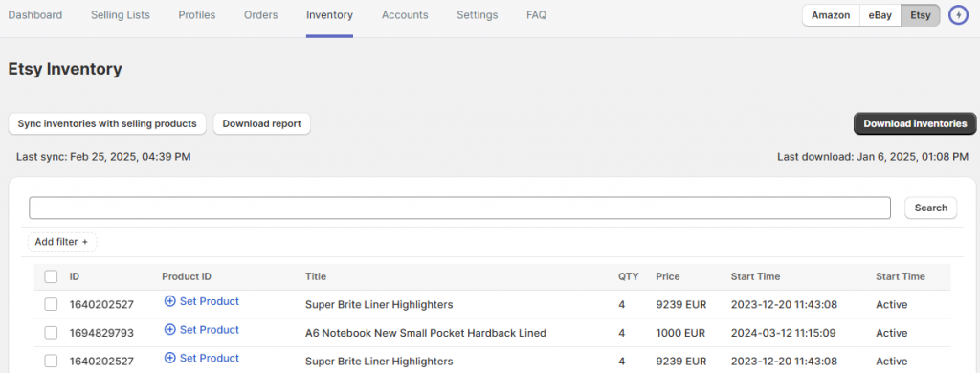Select the Etsy marketplace button
The height and width of the screenshot is (373, 980).
click(x=920, y=15)
